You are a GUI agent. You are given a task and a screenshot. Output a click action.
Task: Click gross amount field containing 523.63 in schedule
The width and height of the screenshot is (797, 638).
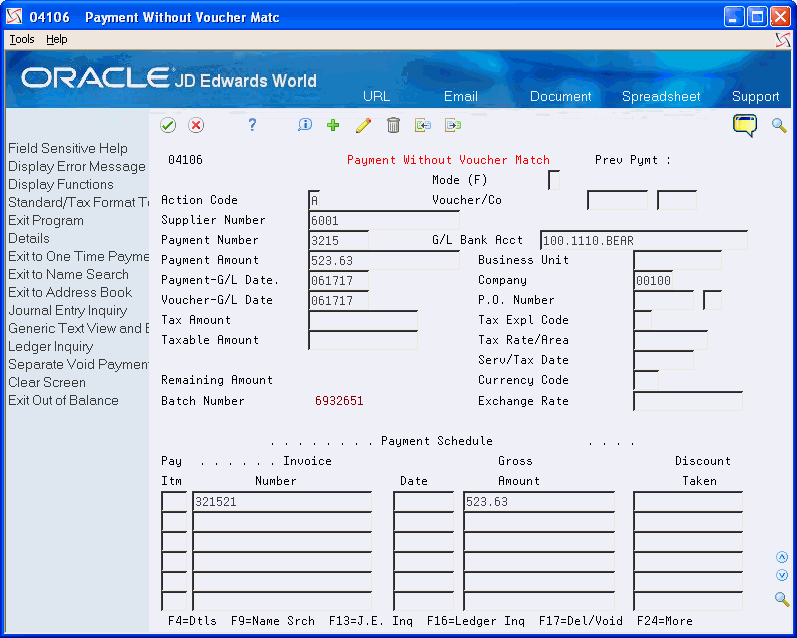pyautogui.click(x=539, y=502)
